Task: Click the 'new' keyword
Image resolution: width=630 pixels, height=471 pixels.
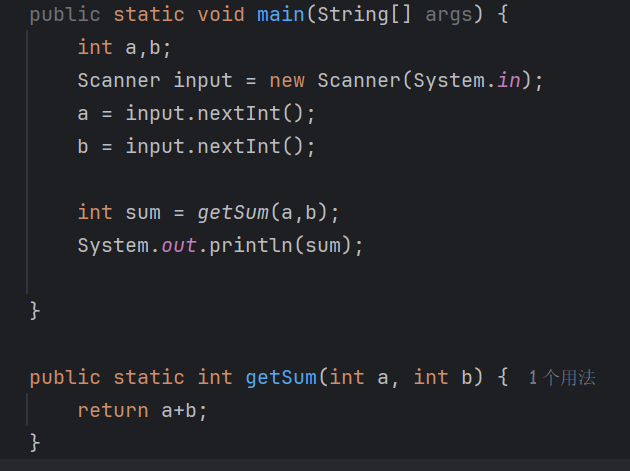Action: click(287, 80)
